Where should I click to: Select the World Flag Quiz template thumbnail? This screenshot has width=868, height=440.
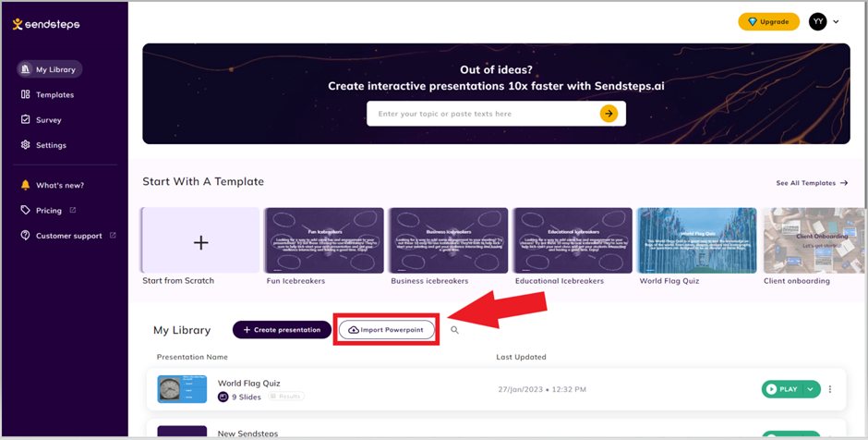click(x=697, y=240)
